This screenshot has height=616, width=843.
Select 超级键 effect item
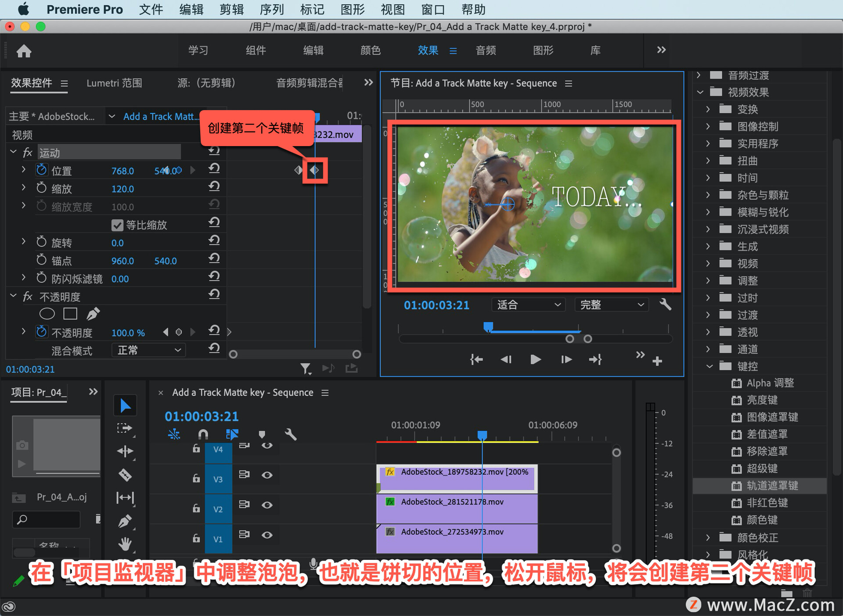762,469
